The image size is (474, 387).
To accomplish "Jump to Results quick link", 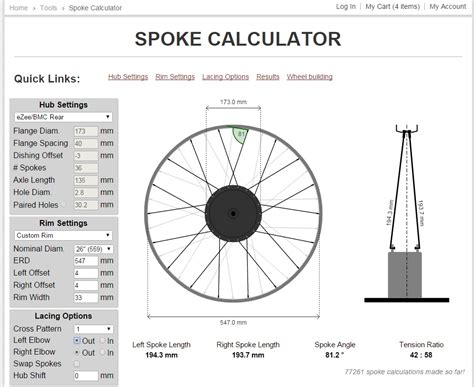I will tap(268, 77).
